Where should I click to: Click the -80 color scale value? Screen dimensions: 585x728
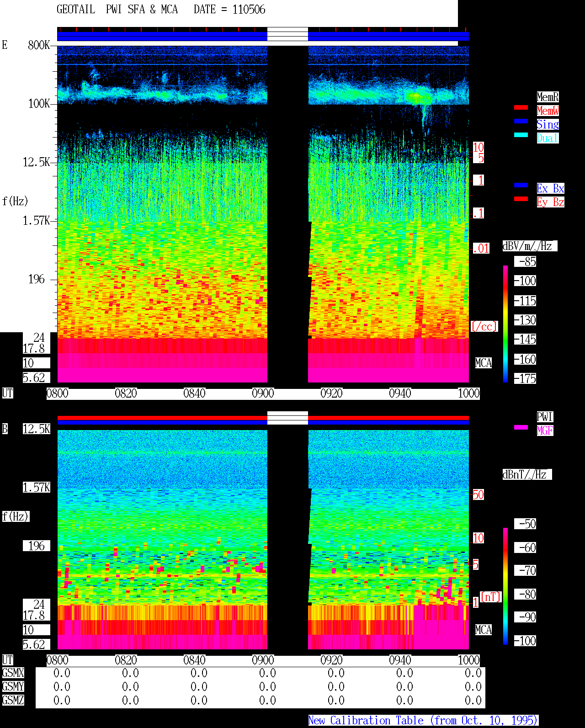pos(525,594)
